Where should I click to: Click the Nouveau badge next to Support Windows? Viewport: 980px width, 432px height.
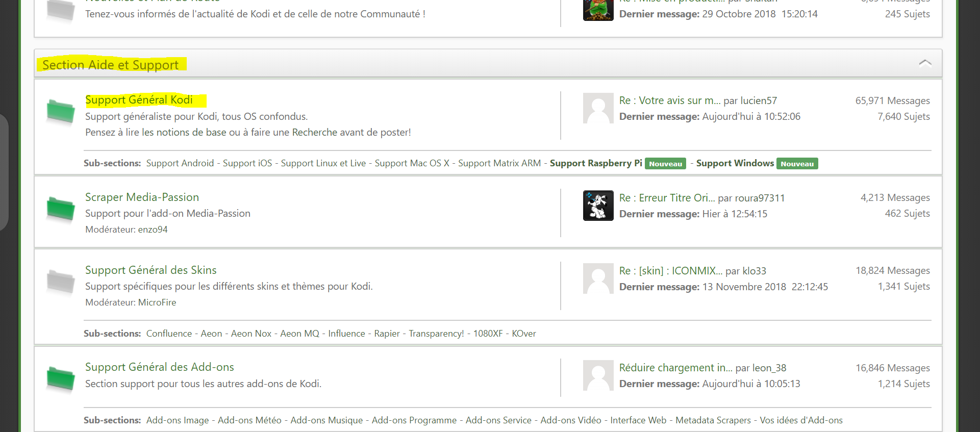[797, 164]
